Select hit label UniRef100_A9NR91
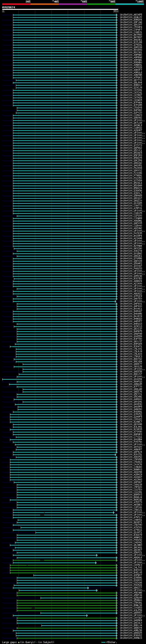The height and width of the screenshot is (644, 146). point(131,65)
